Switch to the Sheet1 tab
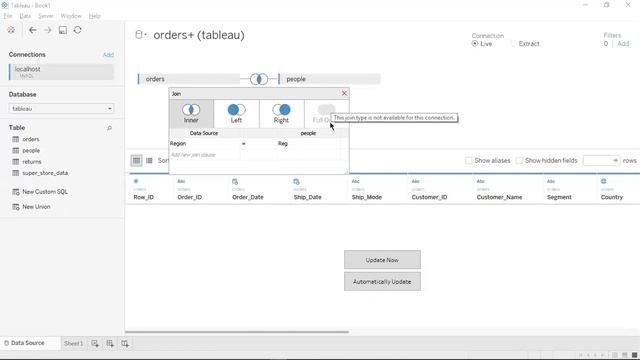640x360 pixels. (73, 344)
